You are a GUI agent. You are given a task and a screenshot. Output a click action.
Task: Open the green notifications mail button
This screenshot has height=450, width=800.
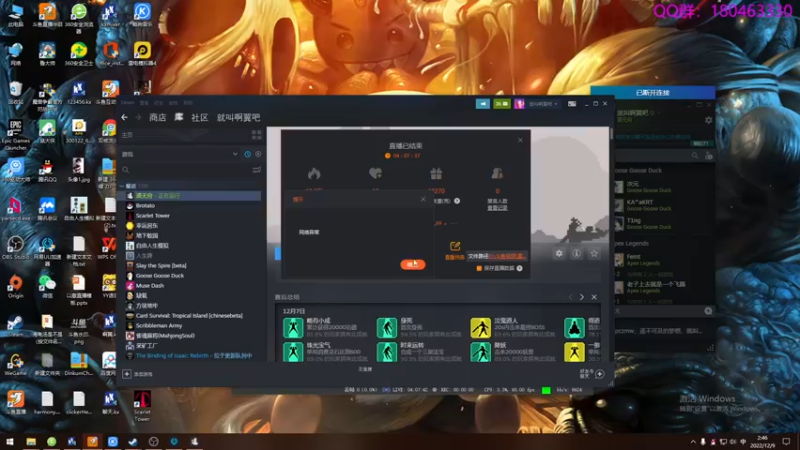click(x=502, y=104)
